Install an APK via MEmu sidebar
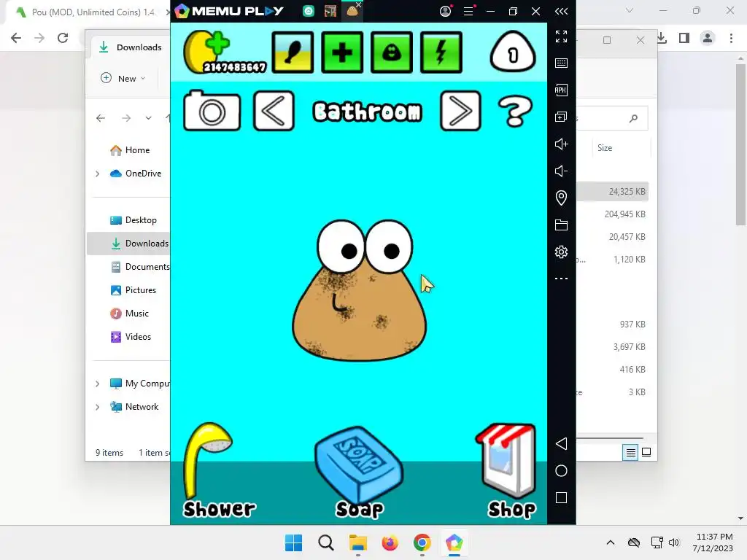The width and height of the screenshot is (747, 560). coord(561,90)
